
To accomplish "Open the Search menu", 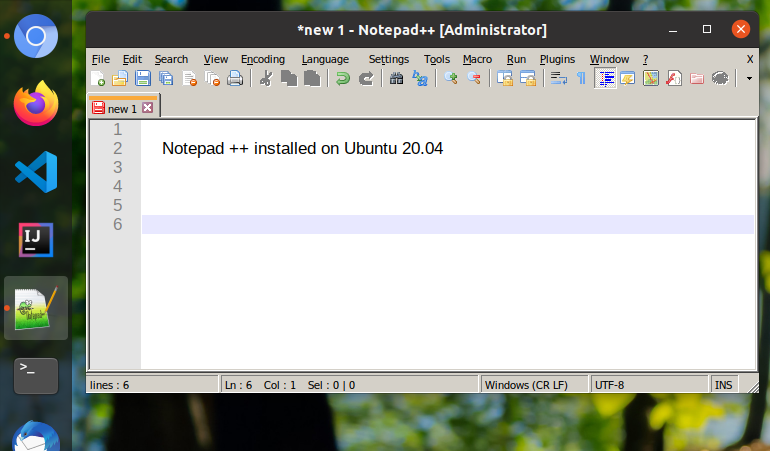I will click(x=171, y=59).
